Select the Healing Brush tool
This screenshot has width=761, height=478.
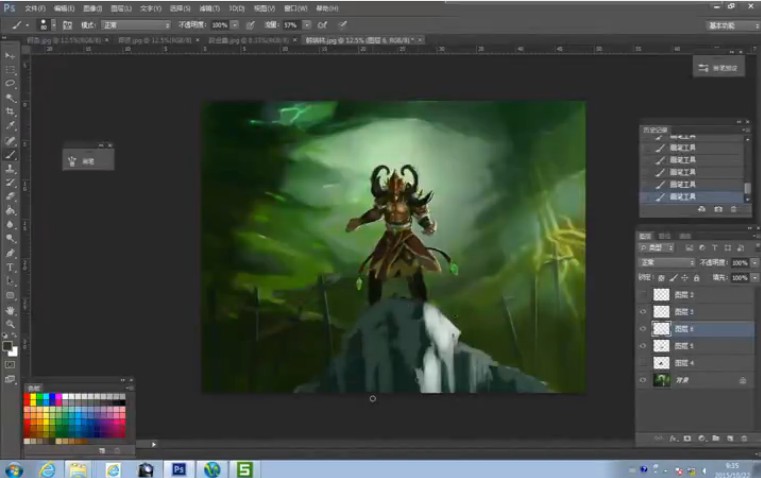[x=10, y=141]
